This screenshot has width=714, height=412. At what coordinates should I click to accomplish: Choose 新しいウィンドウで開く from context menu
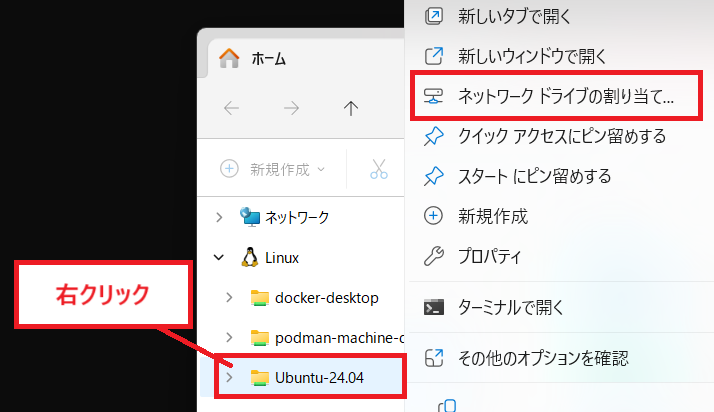pos(546,55)
